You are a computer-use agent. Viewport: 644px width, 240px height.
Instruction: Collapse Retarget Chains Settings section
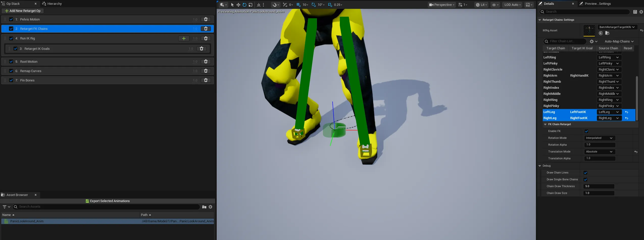click(540, 20)
